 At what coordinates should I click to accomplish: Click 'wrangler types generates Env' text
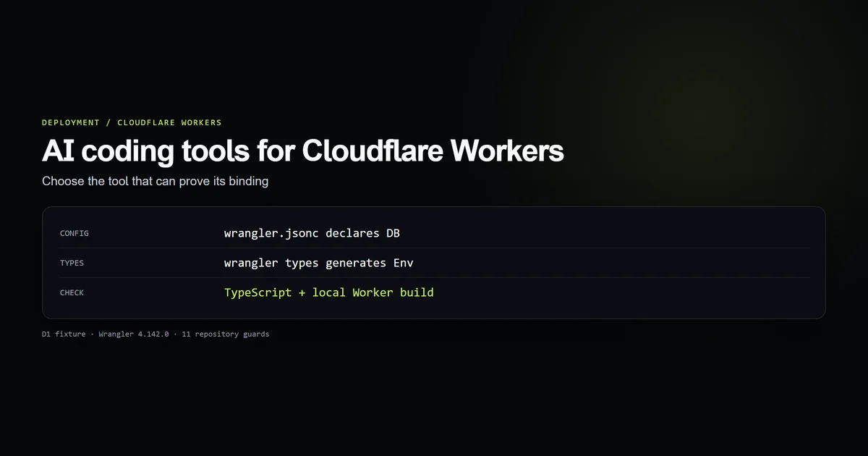(319, 263)
